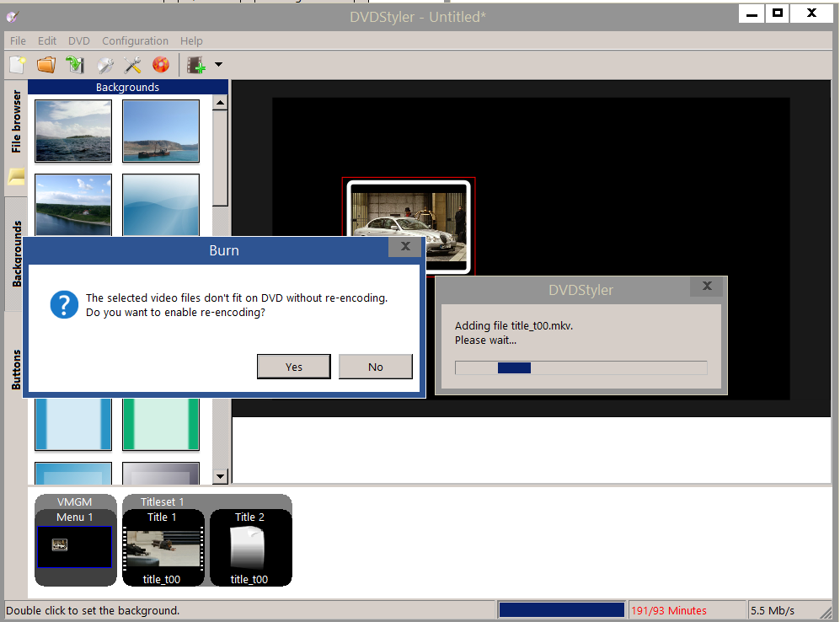This screenshot has height=622, width=840.
Task: Select the green striped background thumbnail
Action: 161,424
